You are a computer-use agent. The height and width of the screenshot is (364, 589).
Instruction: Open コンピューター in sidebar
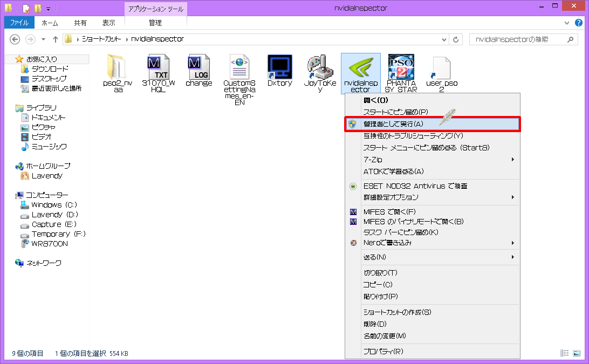click(x=47, y=195)
